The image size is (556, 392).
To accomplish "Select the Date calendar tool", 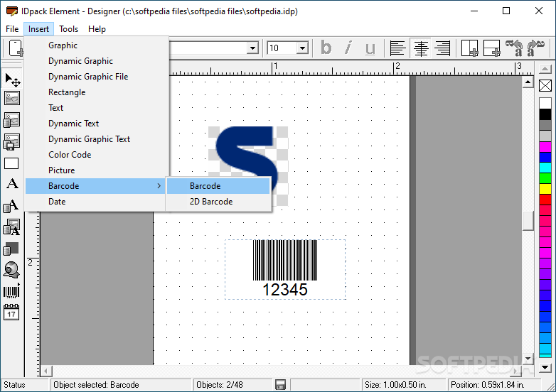I will [x=11, y=312].
